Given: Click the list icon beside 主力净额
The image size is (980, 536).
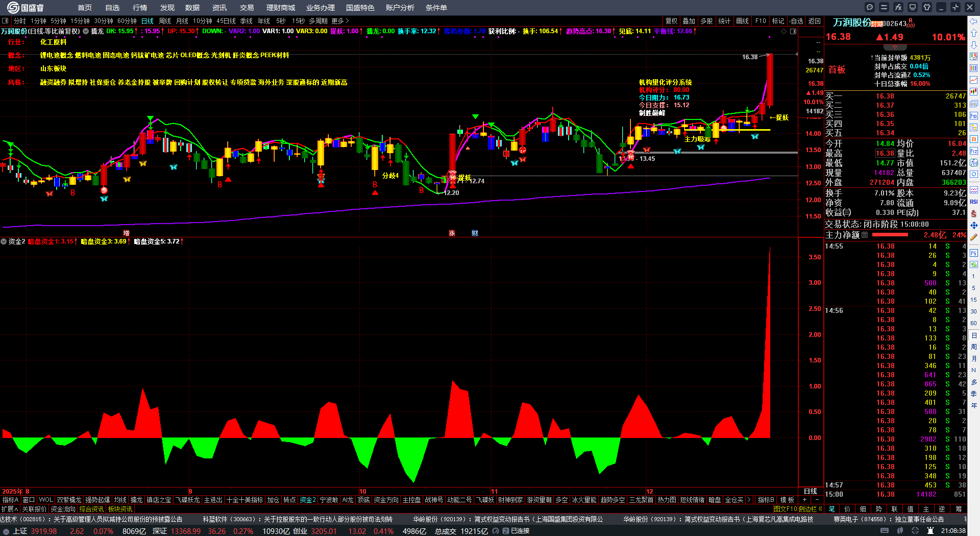Looking at the screenshot, I should [865, 235].
